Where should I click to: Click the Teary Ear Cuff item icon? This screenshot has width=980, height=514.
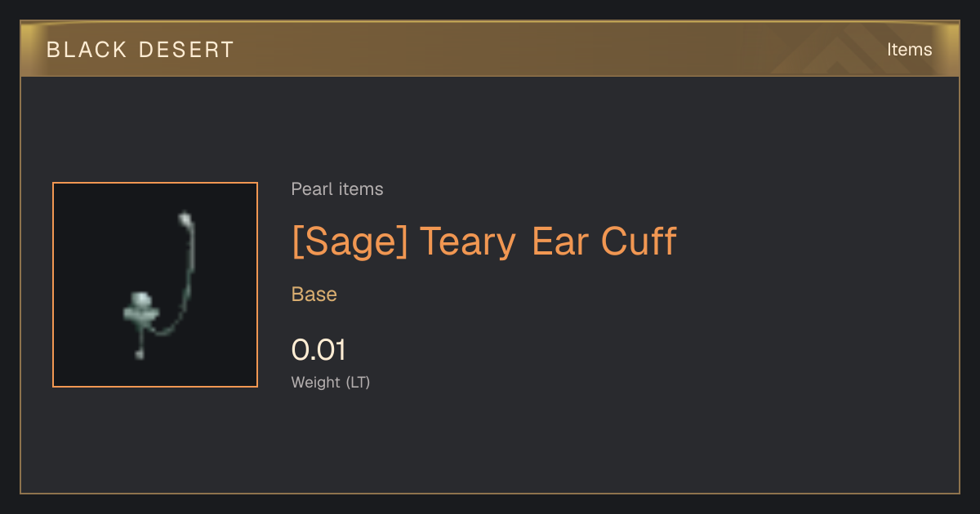tap(155, 285)
